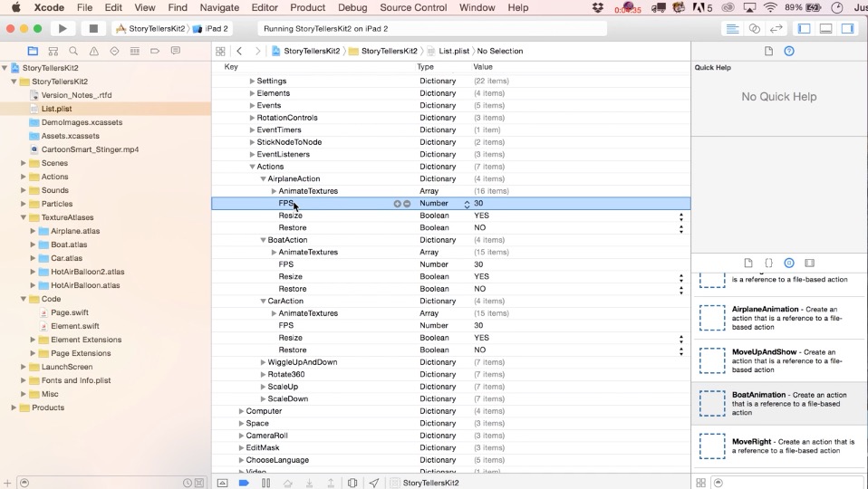Toggle the Navigator pane visibility

coord(804,29)
